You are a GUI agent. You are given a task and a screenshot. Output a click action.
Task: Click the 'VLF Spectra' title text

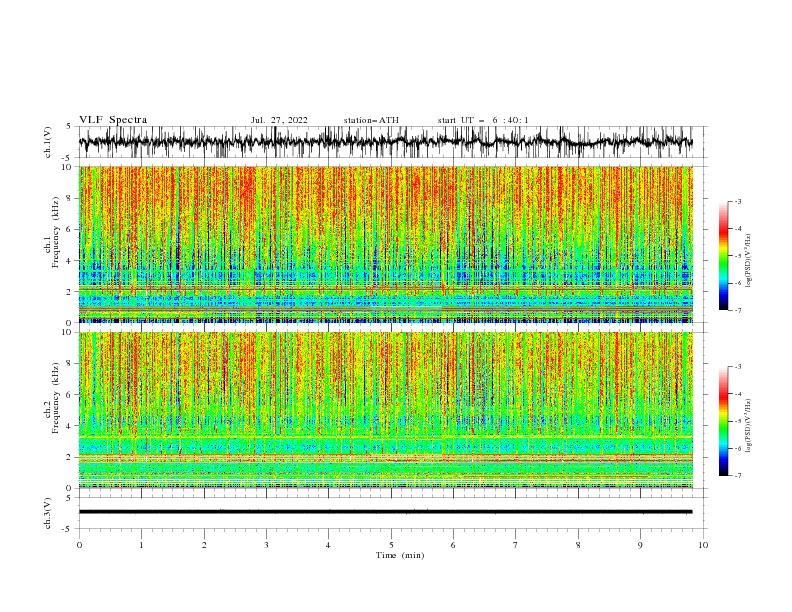pyautogui.click(x=113, y=120)
